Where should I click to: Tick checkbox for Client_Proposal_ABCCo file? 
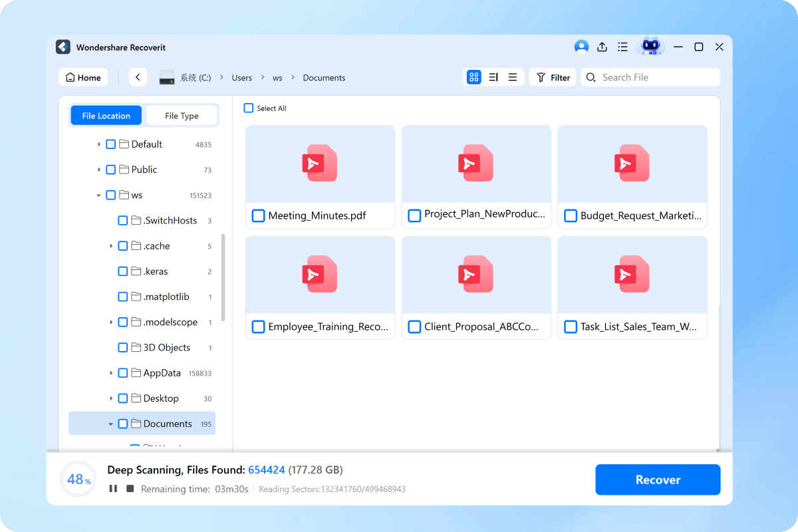414,327
